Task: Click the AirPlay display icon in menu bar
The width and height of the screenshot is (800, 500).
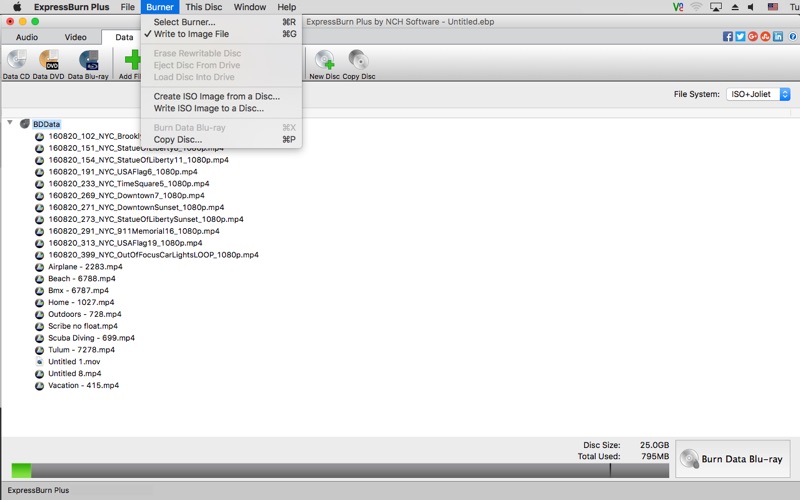Action: pos(716,7)
